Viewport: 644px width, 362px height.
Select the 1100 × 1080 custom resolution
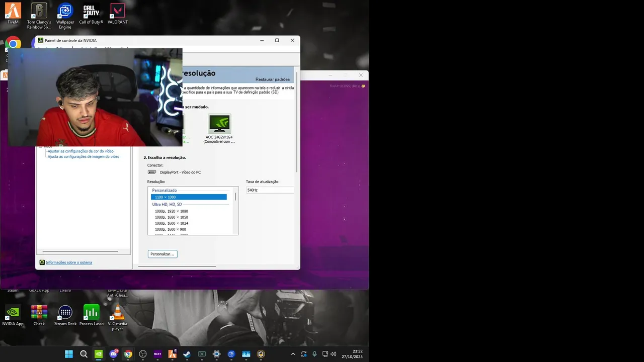[189, 197]
